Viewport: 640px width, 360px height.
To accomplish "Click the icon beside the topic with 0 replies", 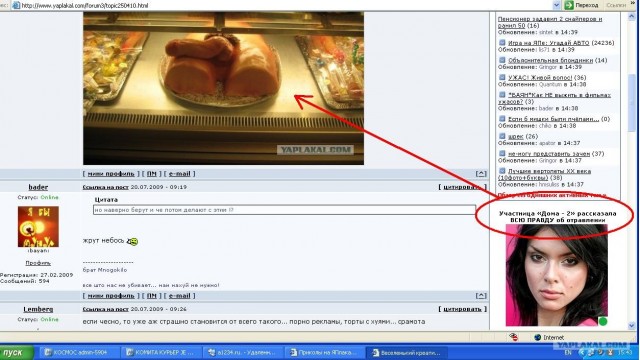I will click(x=502, y=119).
